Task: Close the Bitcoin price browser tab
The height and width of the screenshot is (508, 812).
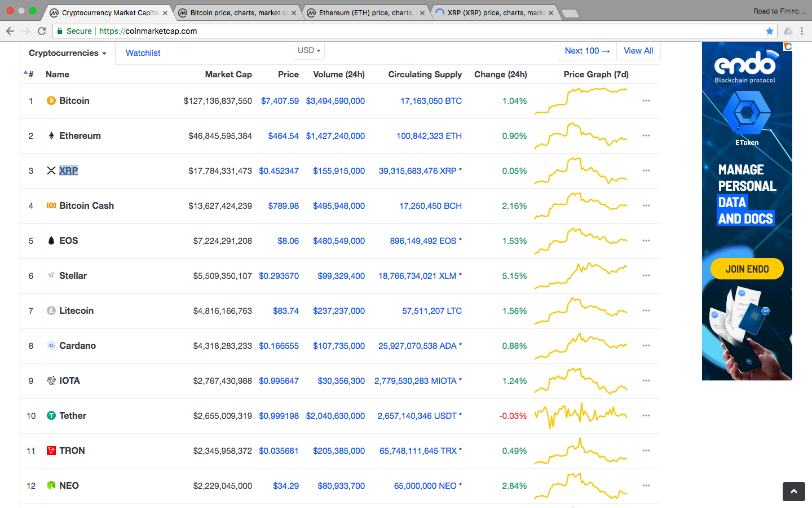Action: point(294,13)
